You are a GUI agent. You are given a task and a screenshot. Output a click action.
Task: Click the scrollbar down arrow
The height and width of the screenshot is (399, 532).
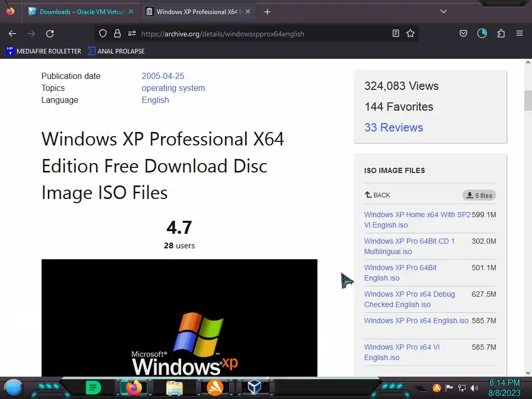(x=528, y=373)
